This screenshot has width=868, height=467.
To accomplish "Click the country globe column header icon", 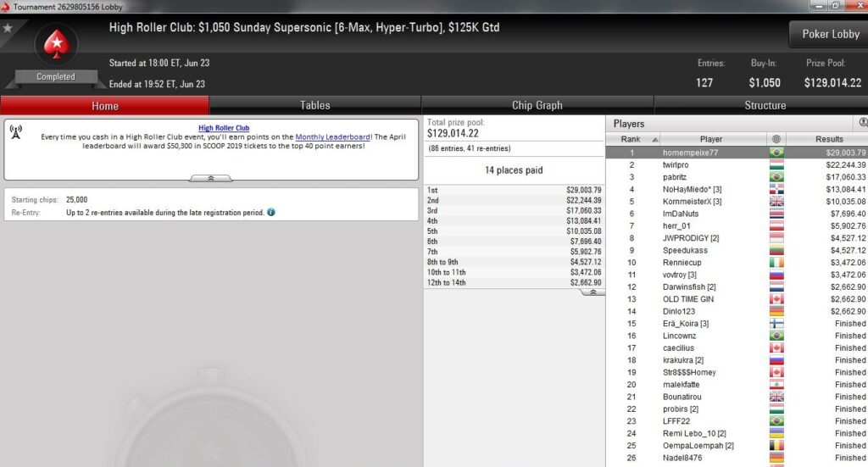I will (776, 140).
